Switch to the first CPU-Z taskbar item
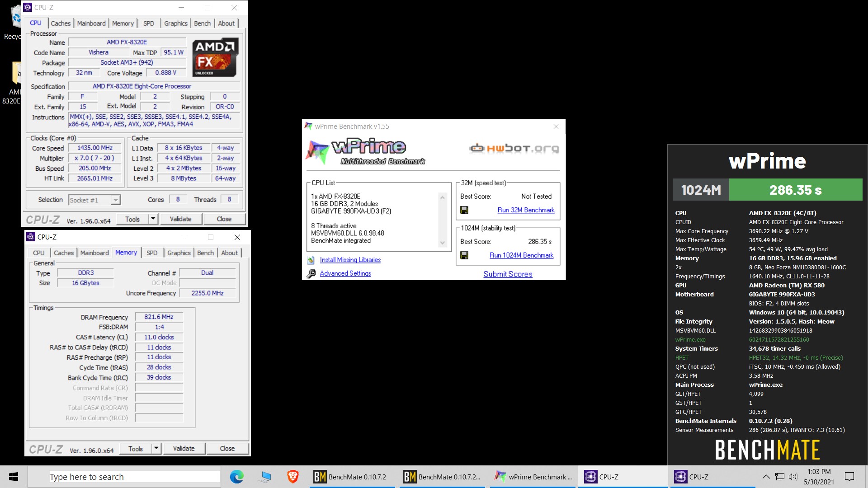Screen dimensions: 868x488 pos(623,477)
